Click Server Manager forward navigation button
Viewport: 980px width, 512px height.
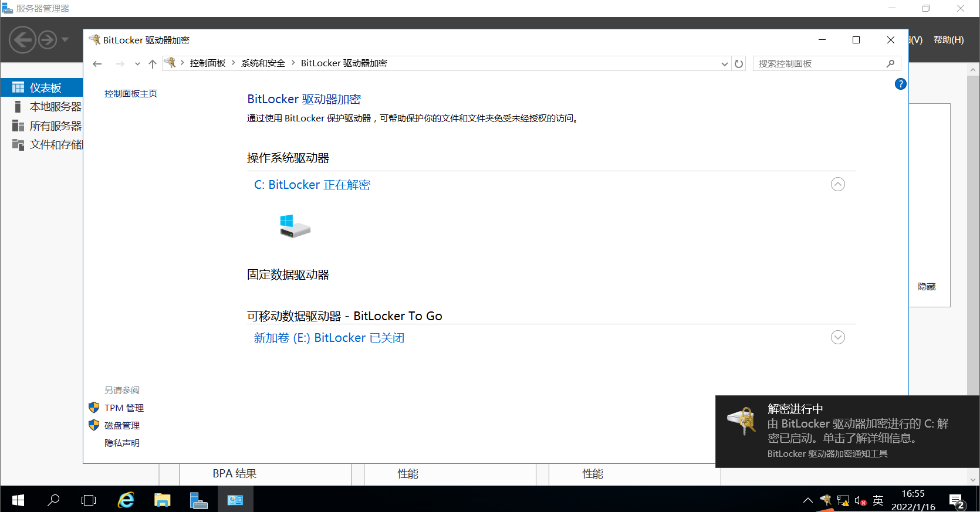(48, 40)
